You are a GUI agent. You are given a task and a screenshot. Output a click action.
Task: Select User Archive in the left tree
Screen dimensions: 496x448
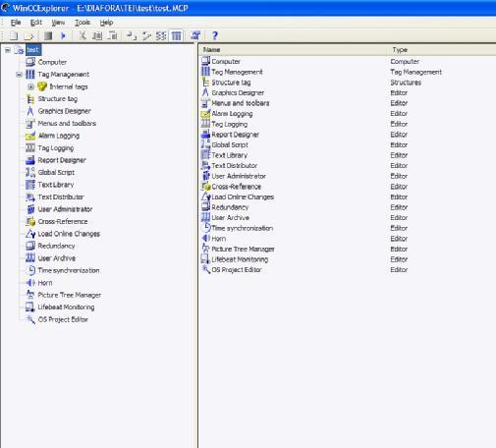click(57, 258)
